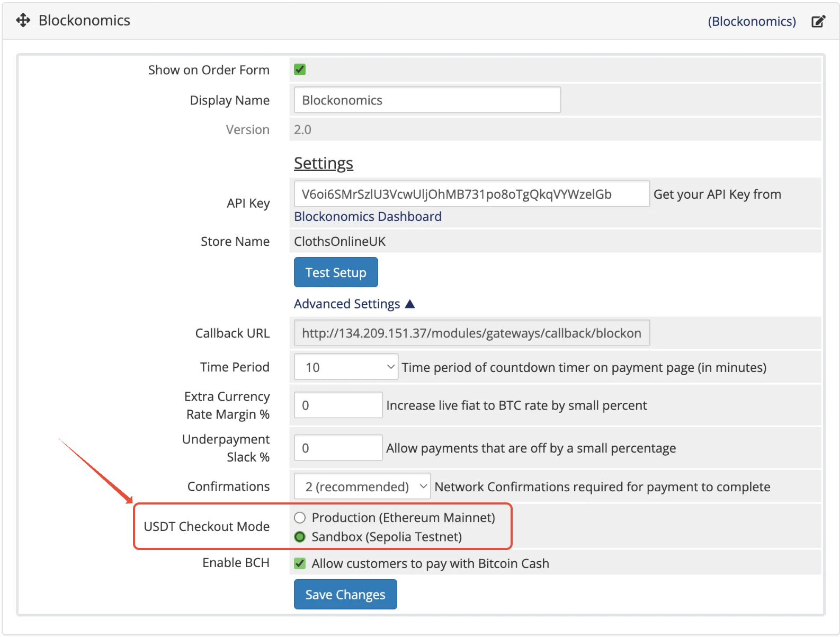The height and width of the screenshot is (637, 840).
Task: Click the Callback URL field
Action: click(472, 333)
